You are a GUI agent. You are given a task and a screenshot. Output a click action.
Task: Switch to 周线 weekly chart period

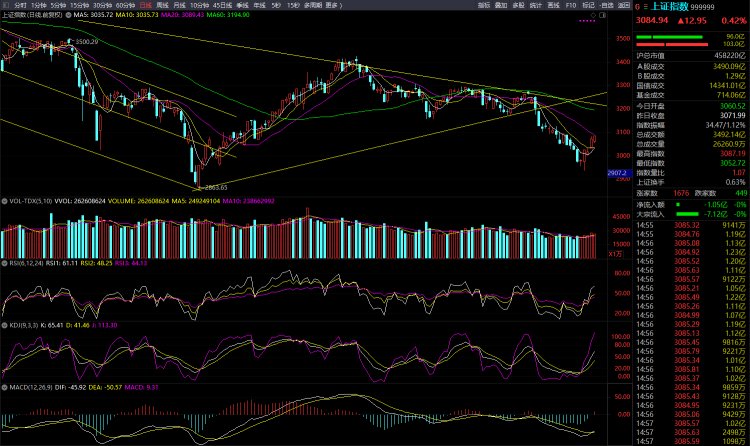pos(163,5)
